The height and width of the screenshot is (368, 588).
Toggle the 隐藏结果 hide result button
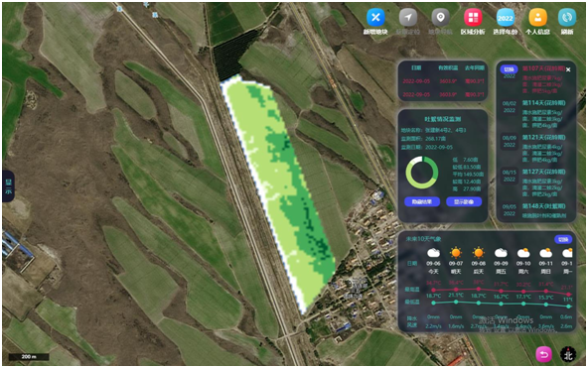point(422,201)
